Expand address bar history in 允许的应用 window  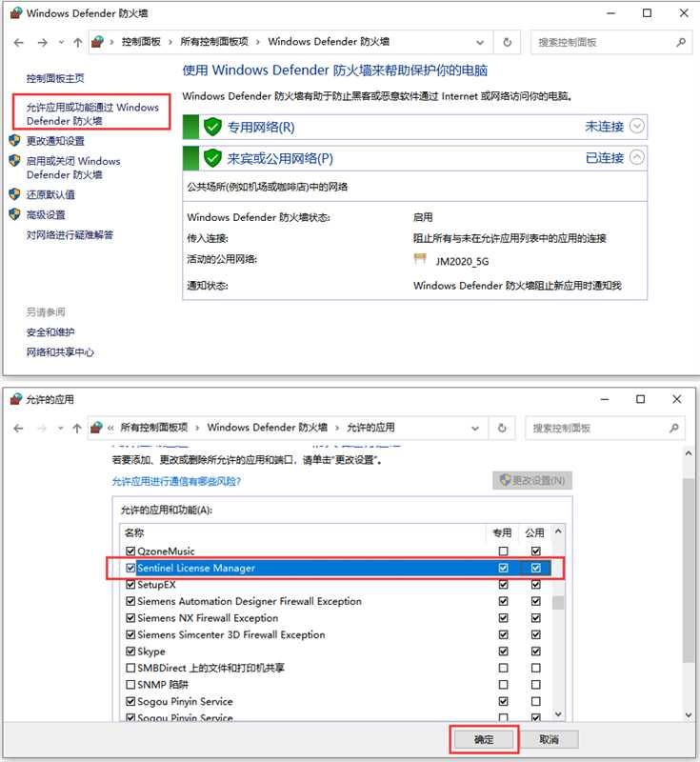(x=475, y=428)
